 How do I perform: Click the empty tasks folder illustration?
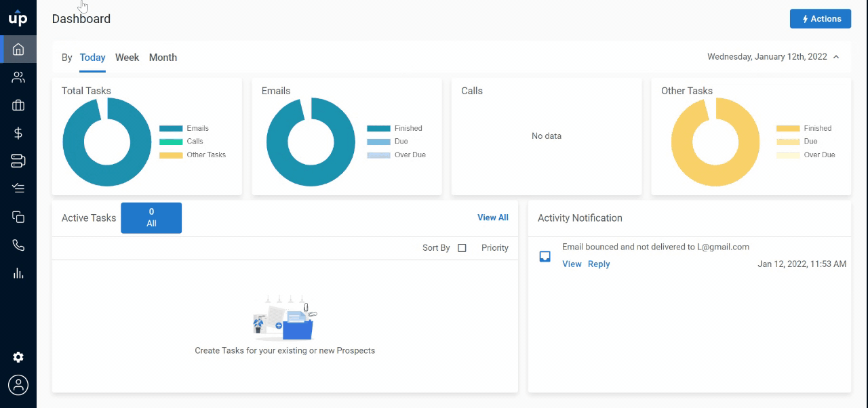point(285,317)
